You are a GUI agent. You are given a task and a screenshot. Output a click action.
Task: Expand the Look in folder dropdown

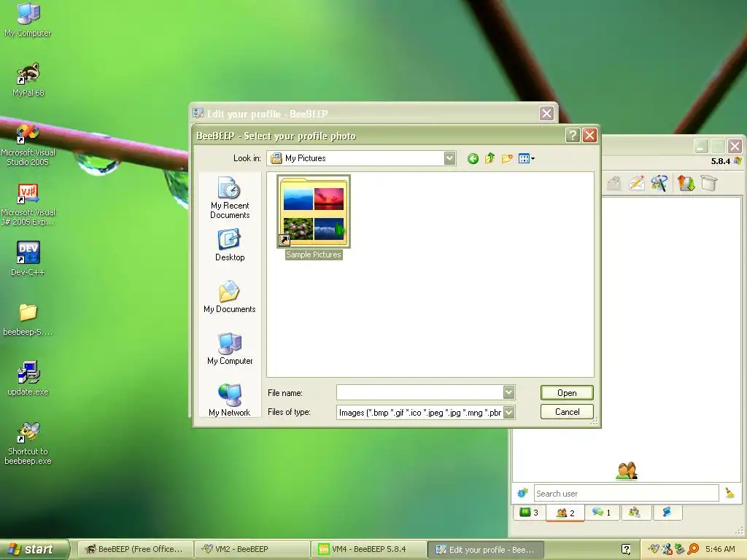click(x=449, y=158)
